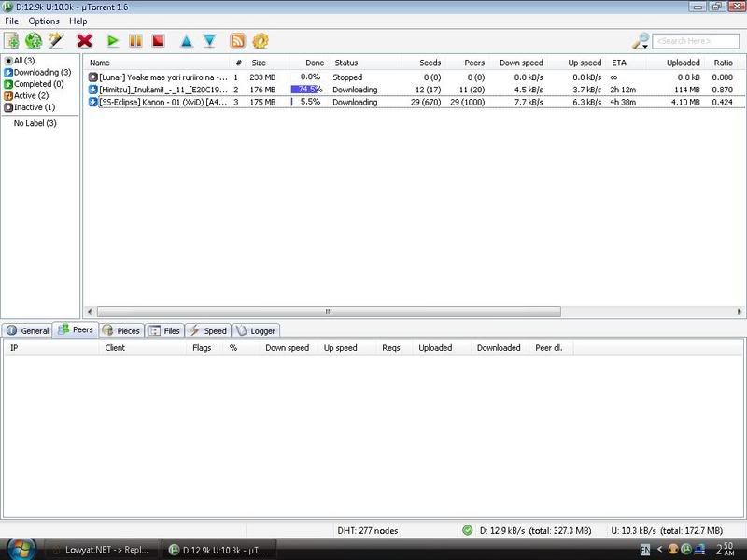The image size is (747, 560).
Task: Click the Move Up Queue arrow
Action: [x=187, y=41]
